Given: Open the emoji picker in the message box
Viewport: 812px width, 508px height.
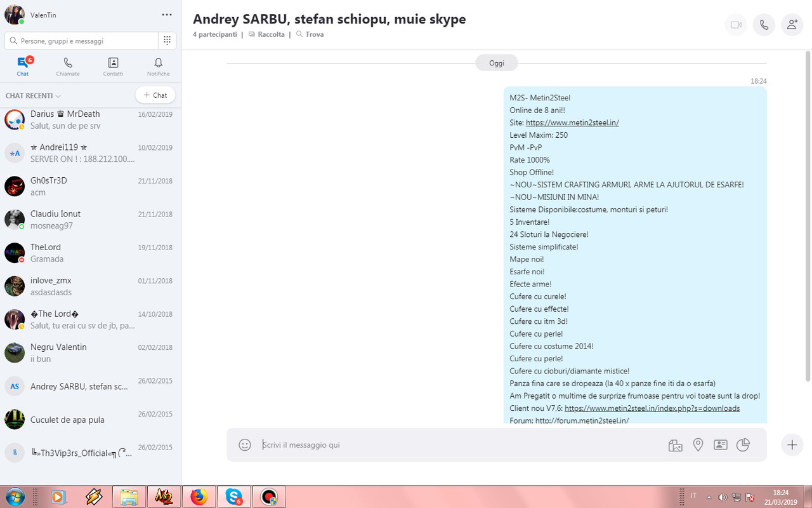Looking at the screenshot, I should 245,445.
